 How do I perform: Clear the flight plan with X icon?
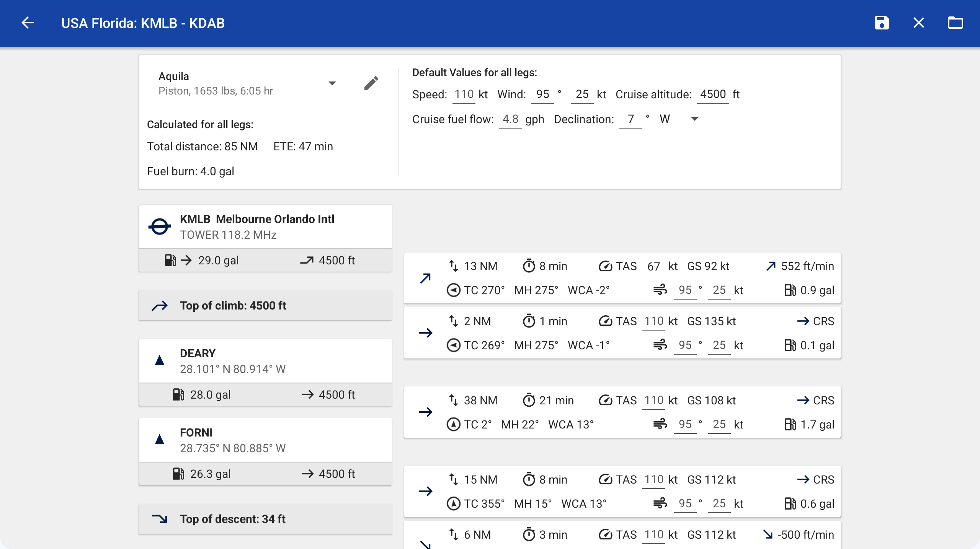(918, 23)
